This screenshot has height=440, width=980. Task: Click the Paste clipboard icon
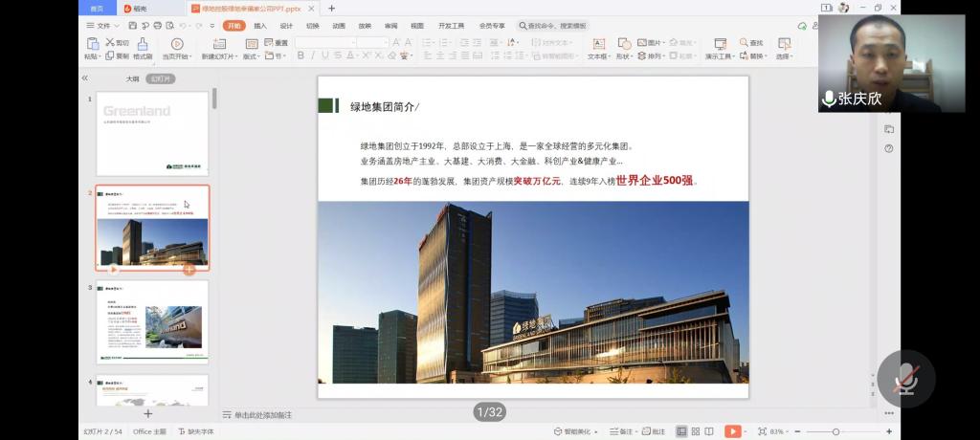(x=92, y=44)
